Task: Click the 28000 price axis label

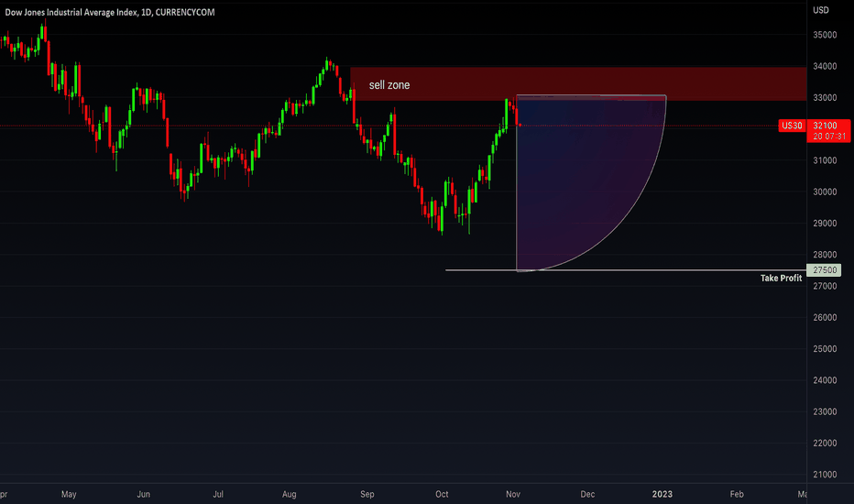Action: tap(825, 255)
